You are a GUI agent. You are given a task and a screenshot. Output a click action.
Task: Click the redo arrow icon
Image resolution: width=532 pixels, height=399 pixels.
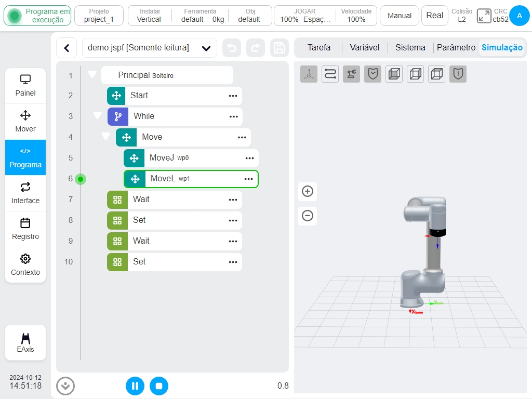pos(256,48)
